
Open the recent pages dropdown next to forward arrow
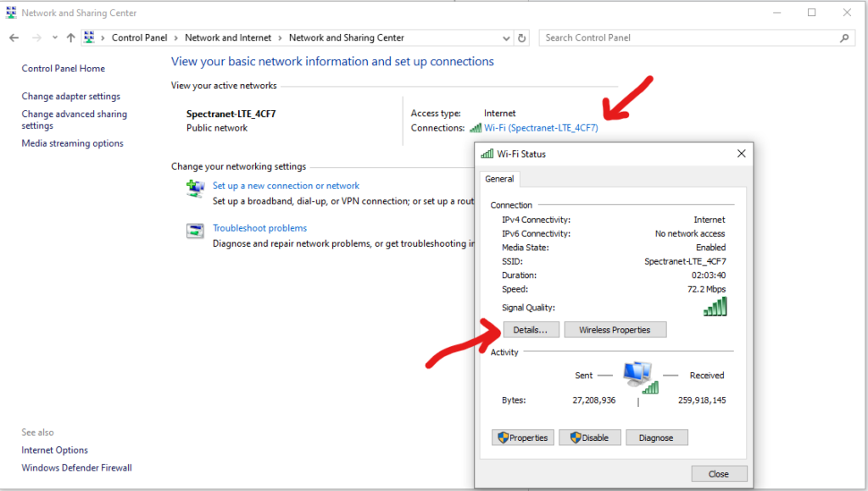pos(53,37)
